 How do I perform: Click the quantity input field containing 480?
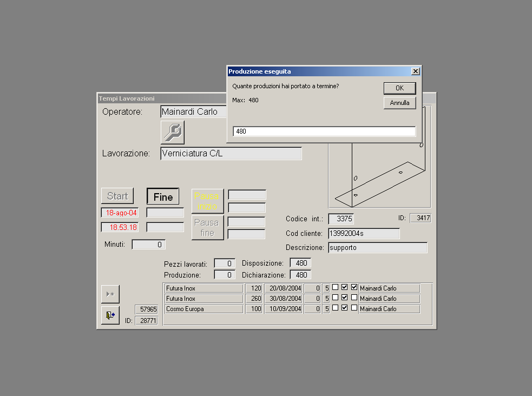coord(324,131)
